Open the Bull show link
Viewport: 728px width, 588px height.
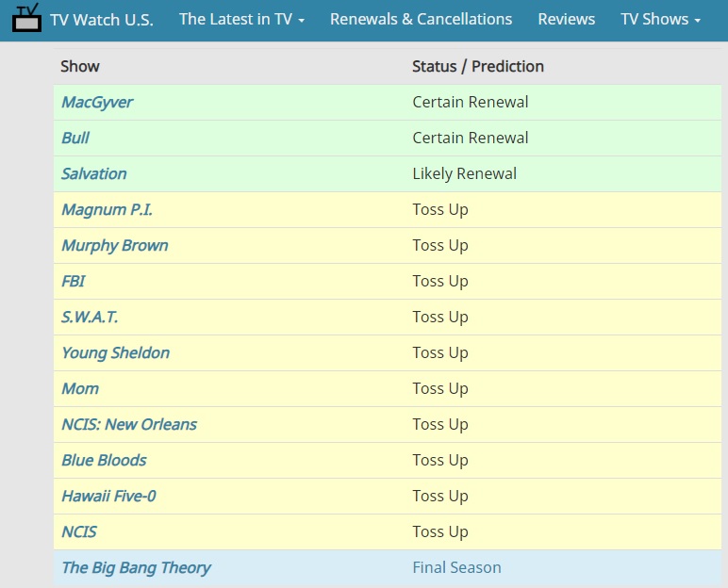pos(75,138)
